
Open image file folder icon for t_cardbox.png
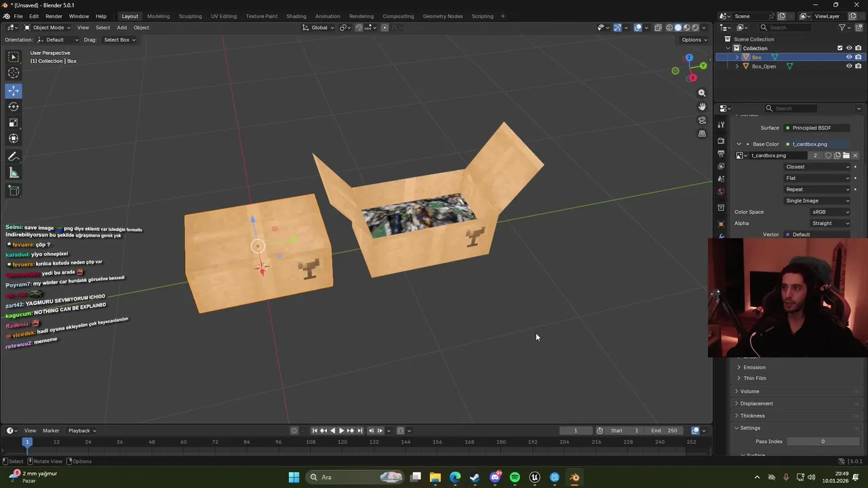846,155
